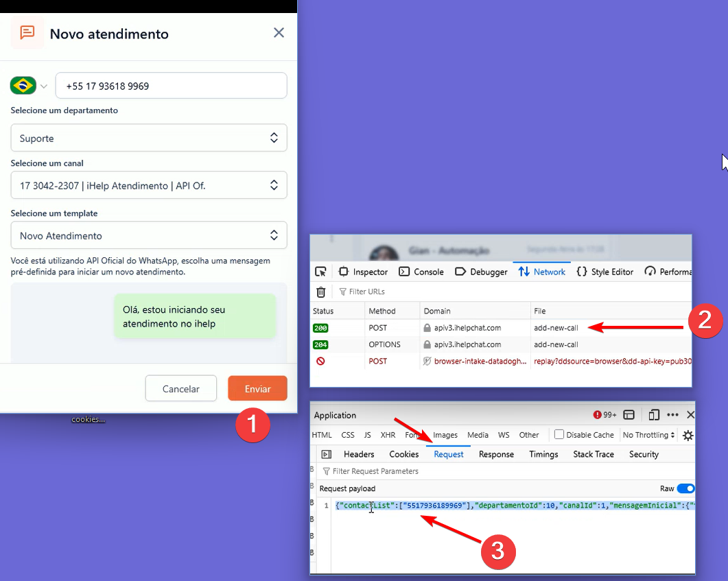Open the Debugger tab

(x=481, y=272)
